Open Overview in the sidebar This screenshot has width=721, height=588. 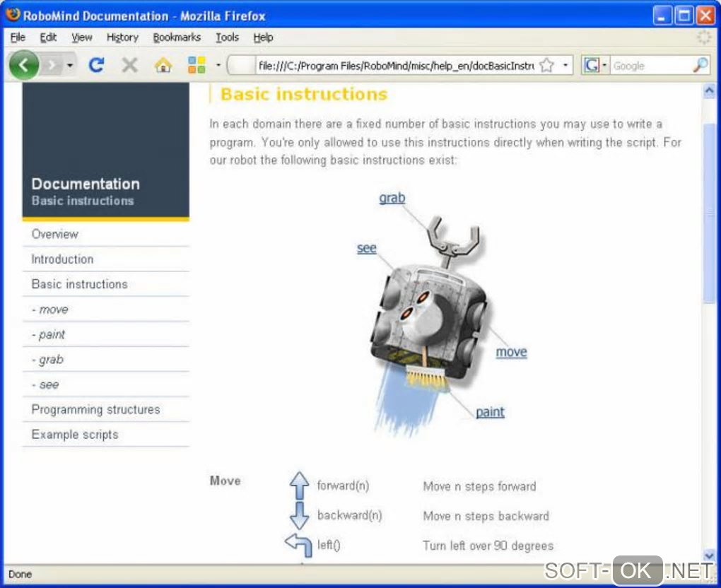point(105,234)
